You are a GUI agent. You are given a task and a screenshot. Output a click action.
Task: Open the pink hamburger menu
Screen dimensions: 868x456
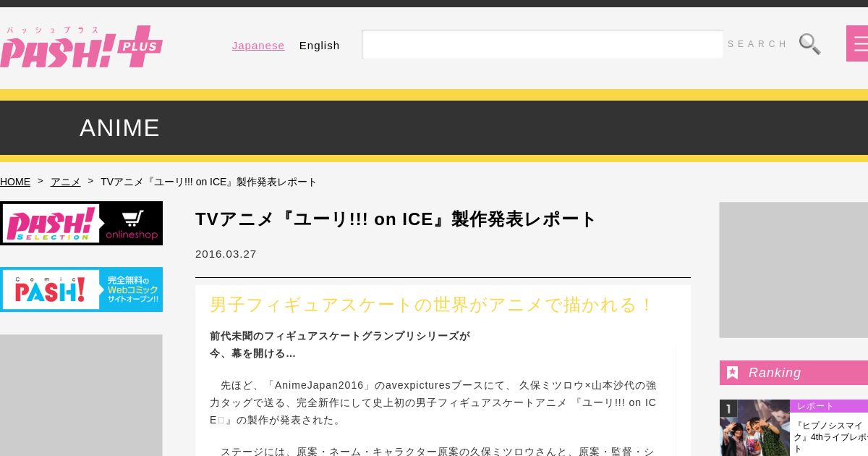pyautogui.click(x=858, y=43)
